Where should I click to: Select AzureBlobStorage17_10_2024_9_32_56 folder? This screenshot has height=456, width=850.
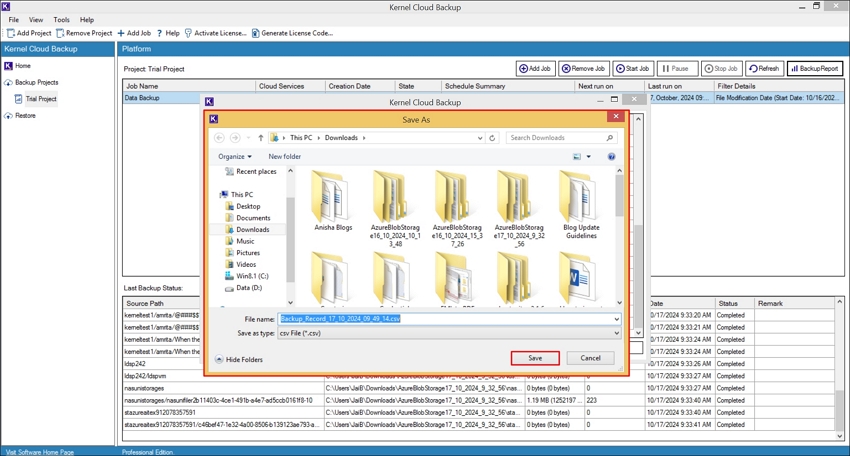(x=519, y=209)
